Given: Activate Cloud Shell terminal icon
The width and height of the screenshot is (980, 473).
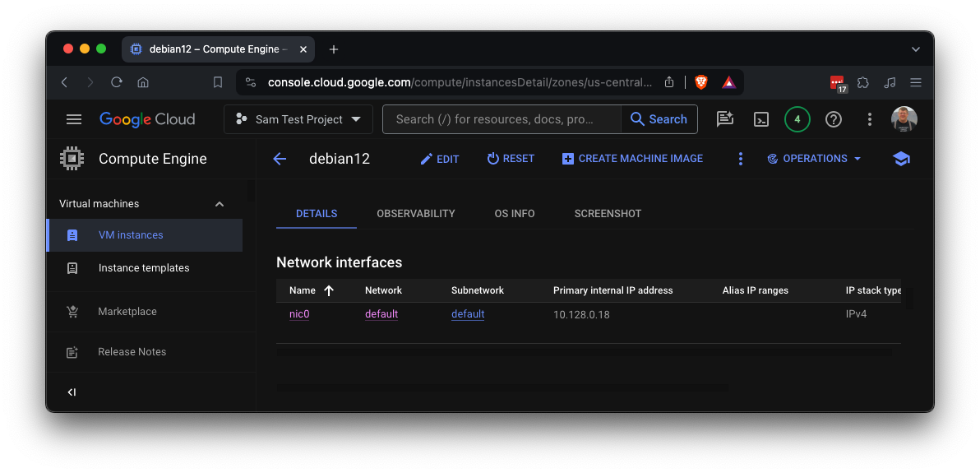Looking at the screenshot, I should coord(761,119).
